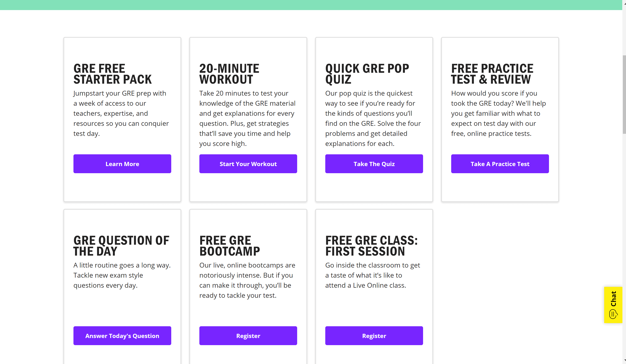
Task: Click the scrollbar down arrow
Action: [624, 361]
